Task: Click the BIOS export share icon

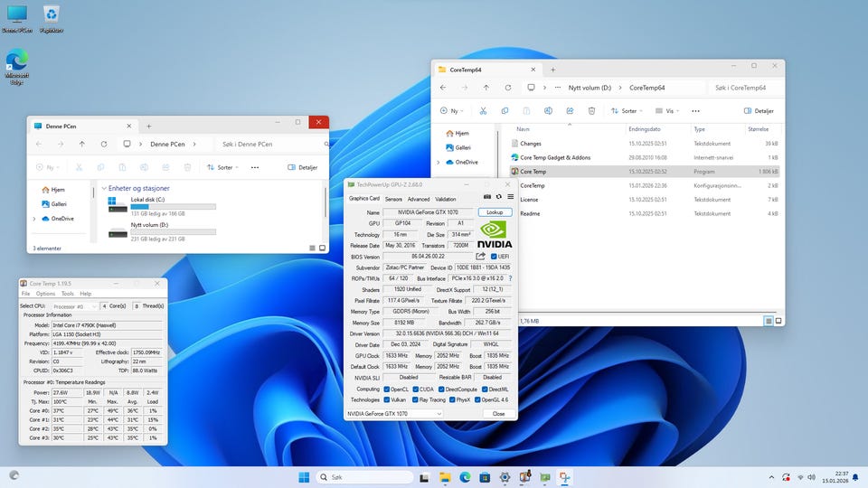Action: click(x=481, y=257)
